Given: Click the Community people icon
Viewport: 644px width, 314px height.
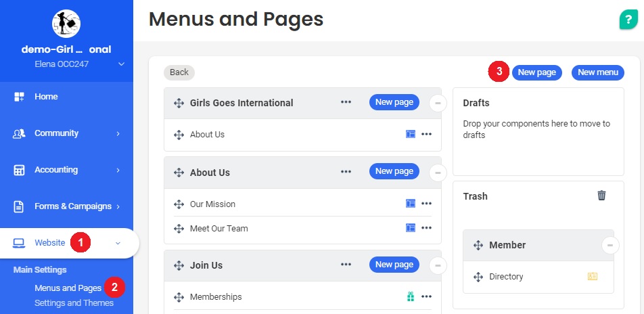Looking at the screenshot, I should (x=20, y=133).
